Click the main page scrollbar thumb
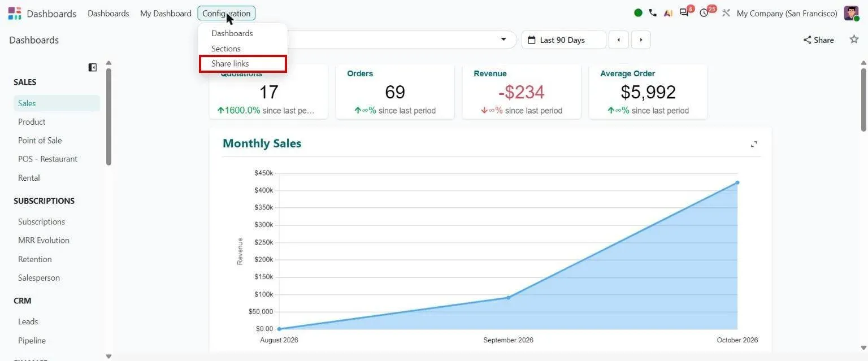Viewport: 868px width, 361px height. 863,99
